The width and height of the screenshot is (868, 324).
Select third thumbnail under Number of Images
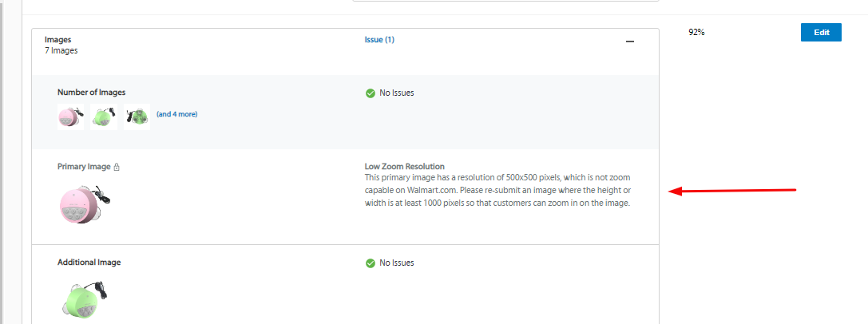pos(137,117)
